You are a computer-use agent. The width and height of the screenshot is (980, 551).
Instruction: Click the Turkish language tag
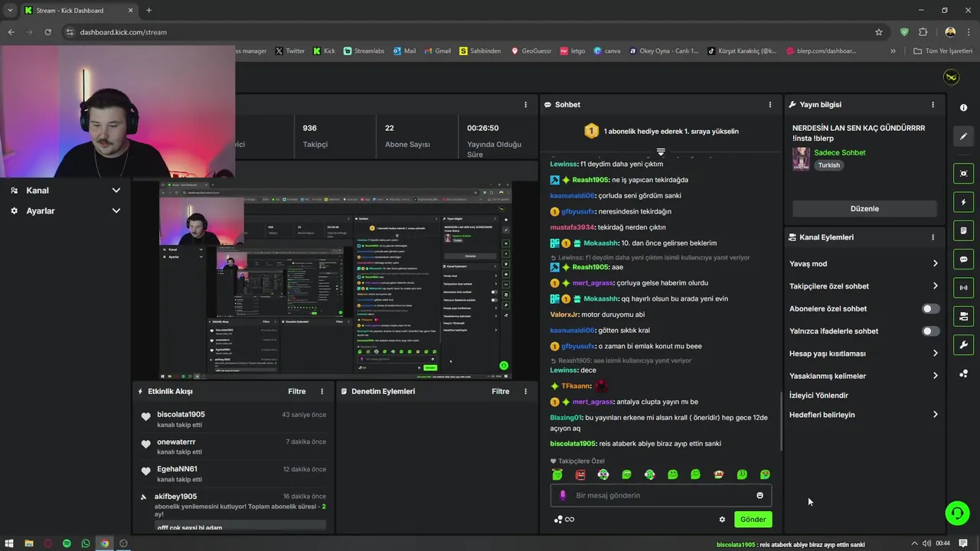[828, 165]
